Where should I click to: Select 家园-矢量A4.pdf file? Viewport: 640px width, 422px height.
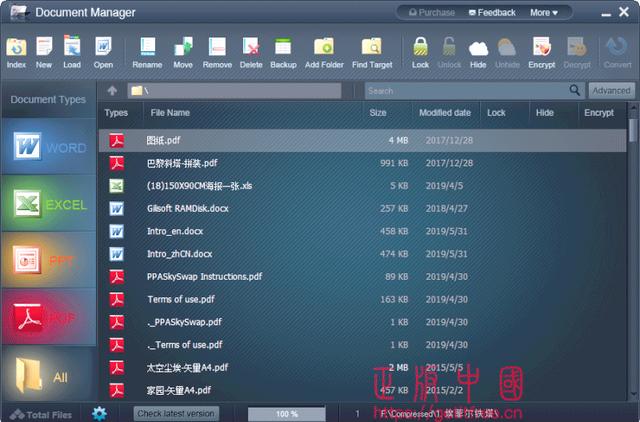tap(362, 390)
